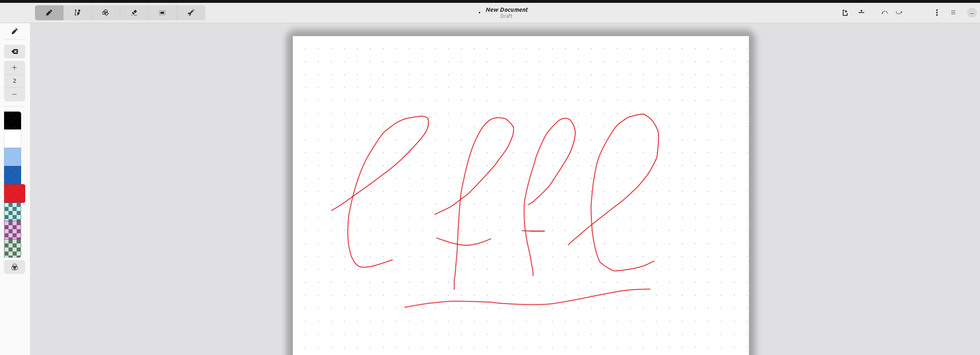Choose the transparent pink checkered swatch
Image resolution: width=980 pixels, height=355 pixels.
coord(13,230)
